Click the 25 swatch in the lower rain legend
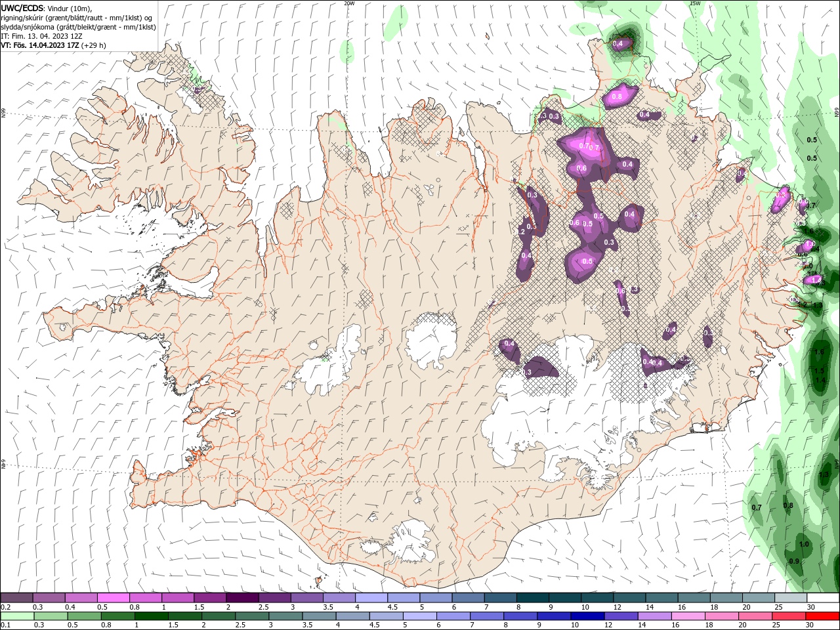 coord(787,616)
